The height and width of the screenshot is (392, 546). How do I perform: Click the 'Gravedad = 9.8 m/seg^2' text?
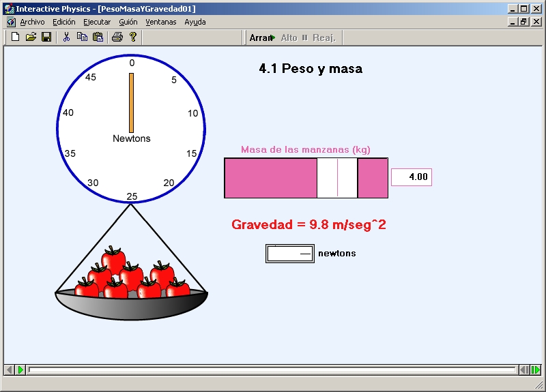coord(309,225)
